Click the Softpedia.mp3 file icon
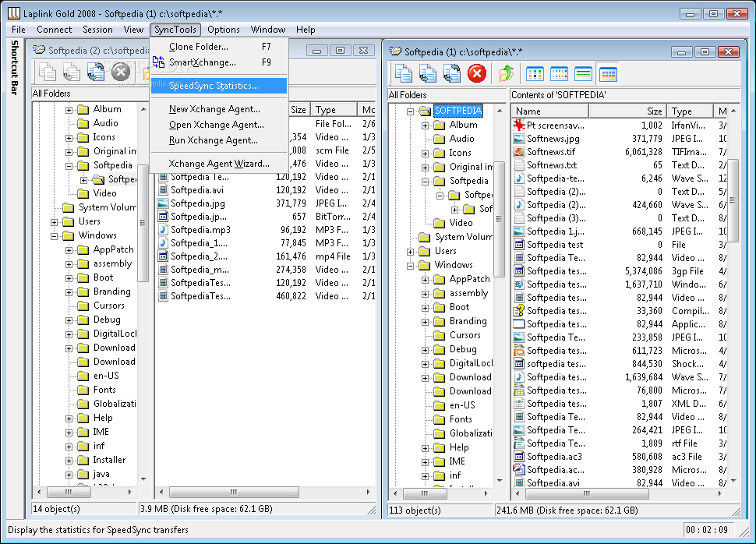Image resolution: width=756 pixels, height=544 pixels. 163,230
